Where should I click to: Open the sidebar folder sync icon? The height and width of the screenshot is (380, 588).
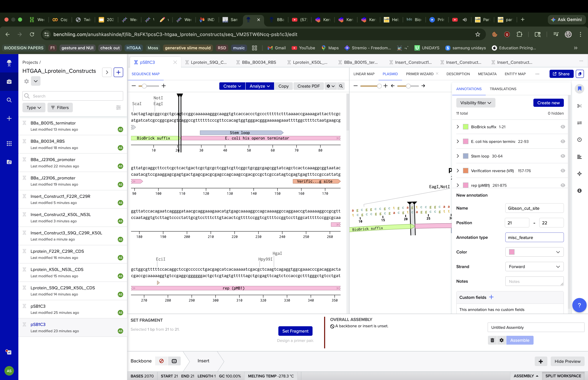[9, 162]
